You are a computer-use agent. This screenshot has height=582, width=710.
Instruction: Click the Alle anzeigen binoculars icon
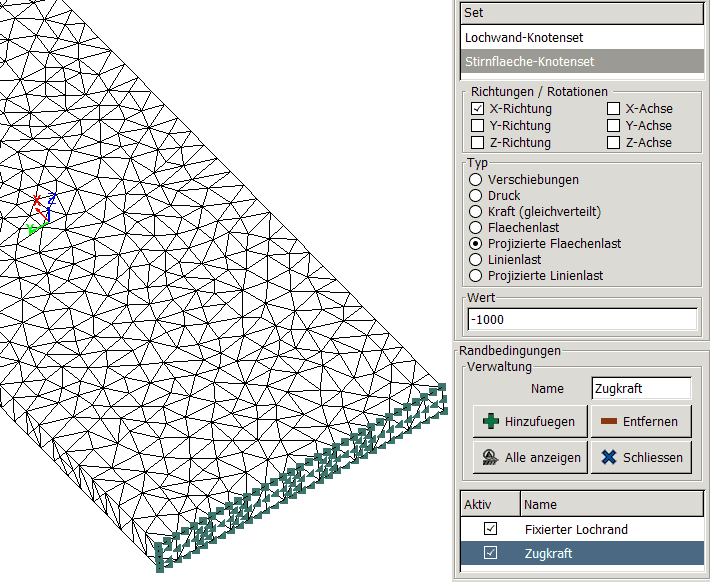[x=490, y=458]
